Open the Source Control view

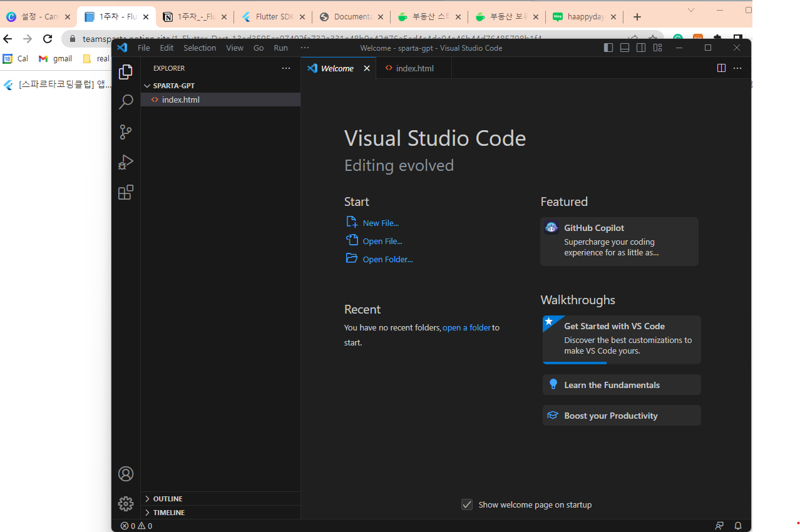(x=126, y=132)
